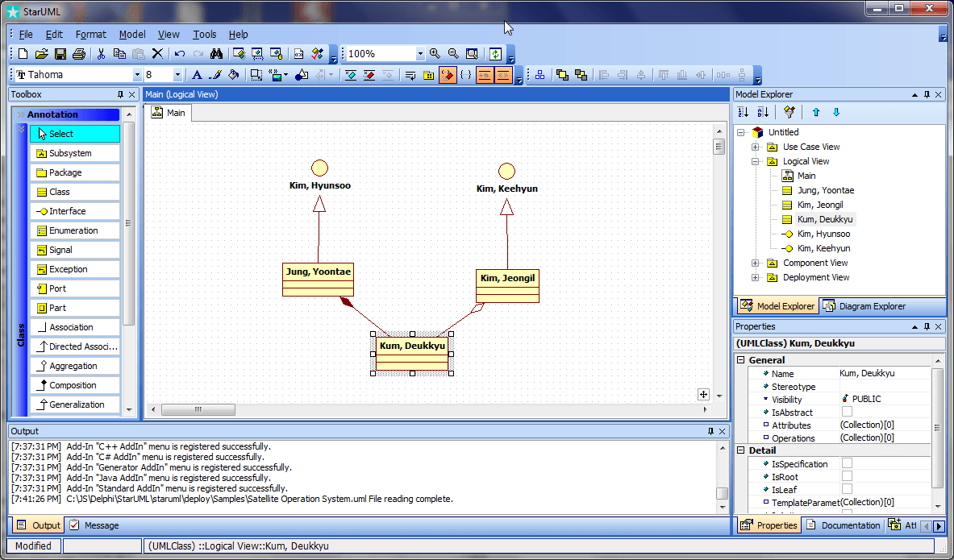
Task: Open the Model menu
Action: (x=132, y=35)
